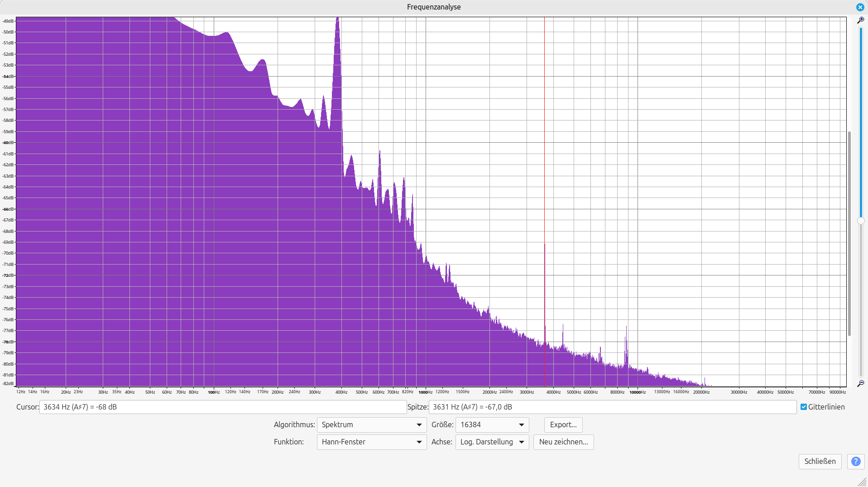Click the vertical scrollbar beside the graph
Screen dimensions: 868x487
849,233
